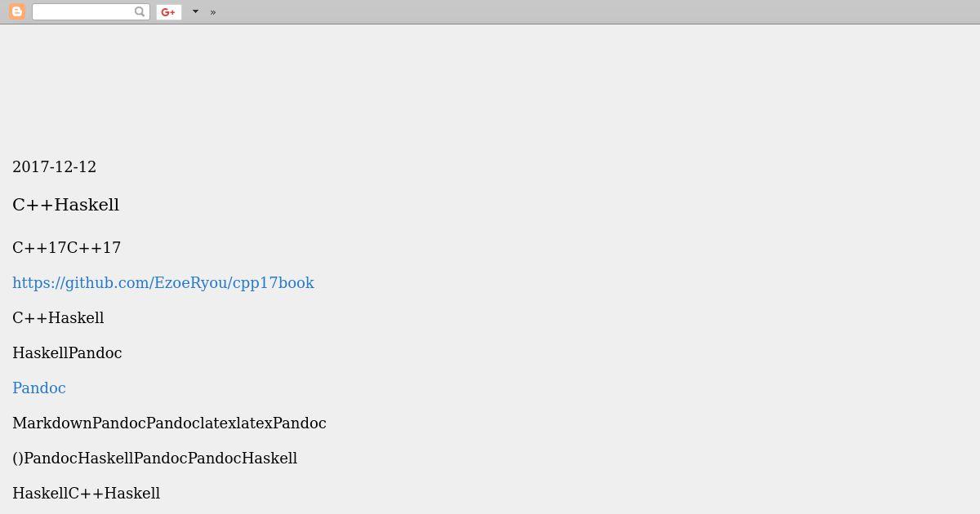Click the 2017-12-12 date header
Viewport: 980px width, 514px height.
tap(54, 167)
